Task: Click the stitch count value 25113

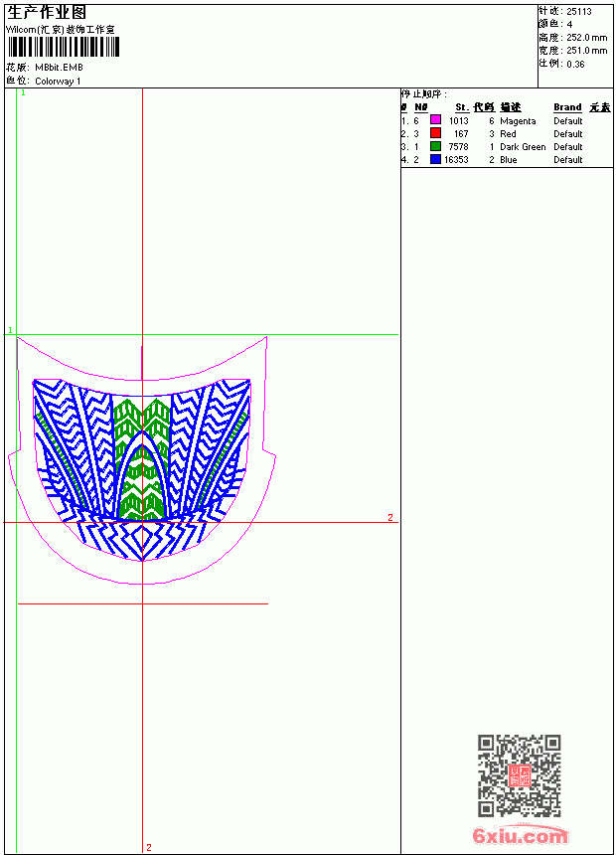Action: click(579, 12)
